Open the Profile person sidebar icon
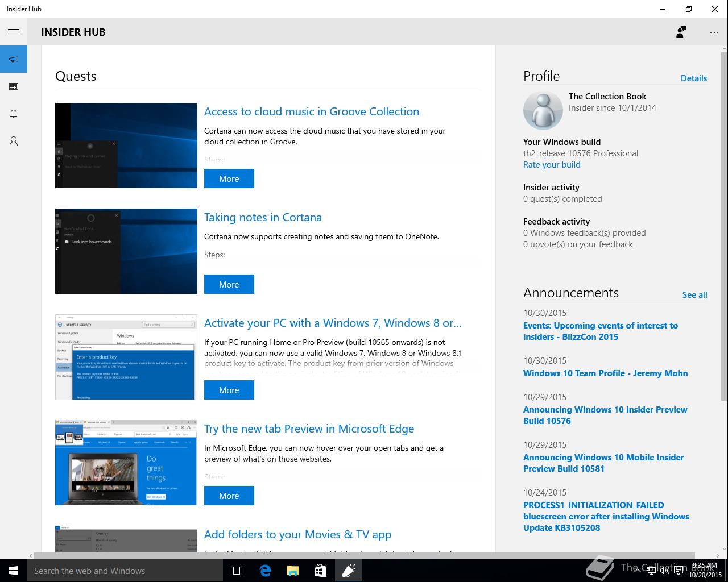Image resolution: width=728 pixels, height=582 pixels. coord(14,141)
